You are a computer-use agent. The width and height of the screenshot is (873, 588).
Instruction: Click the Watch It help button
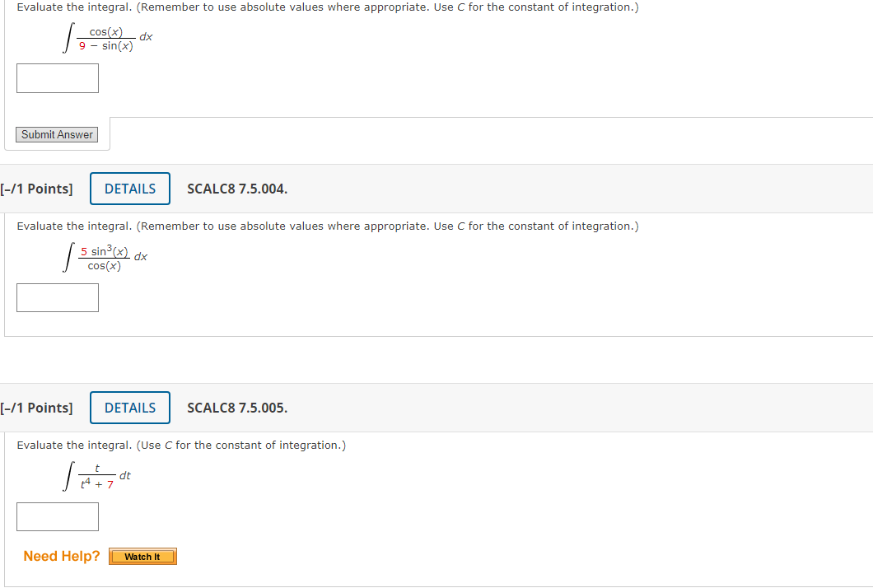[x=142, y=556]
